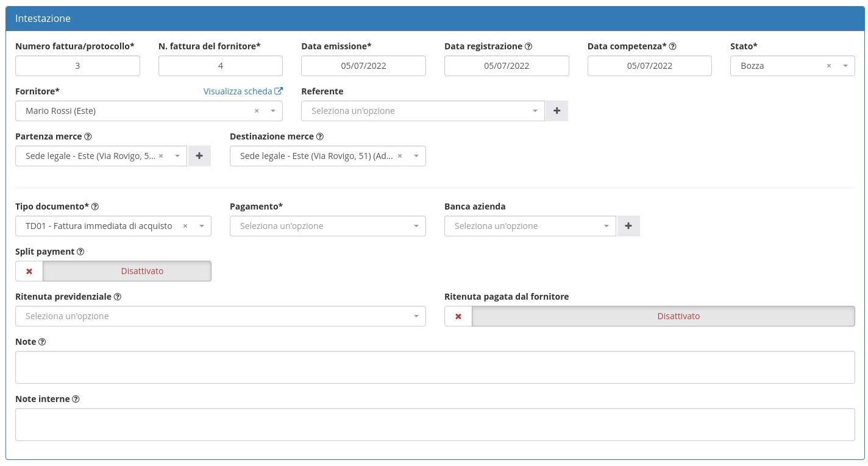The height and width of the screenshot is (466, 868).
Task: Clear the Fornitore Mario Rossi selection
Action: click(257, 111)
